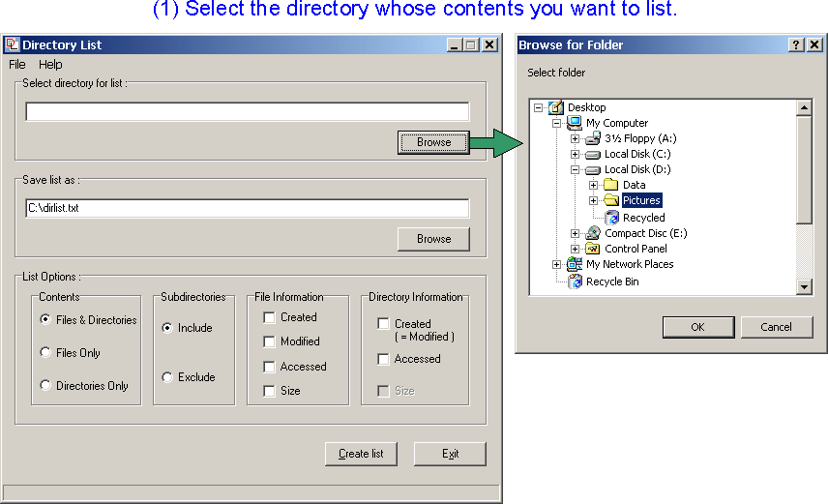Select the Files Only radio button
828x504 pixels.
pyautogui.click(x=45, y=352)
